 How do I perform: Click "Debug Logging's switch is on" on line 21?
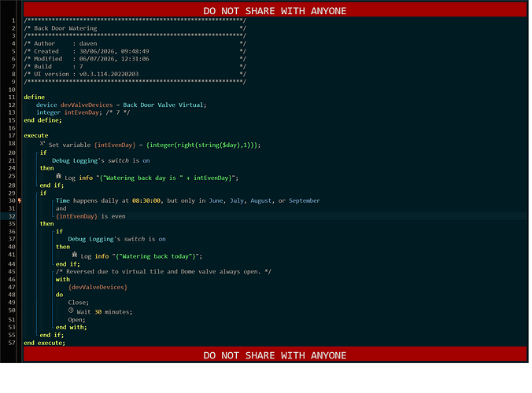101,160
